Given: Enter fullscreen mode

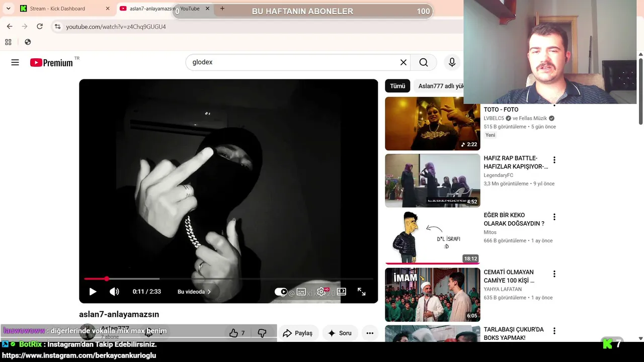Looking at the screenshot, I should point(361,292).
